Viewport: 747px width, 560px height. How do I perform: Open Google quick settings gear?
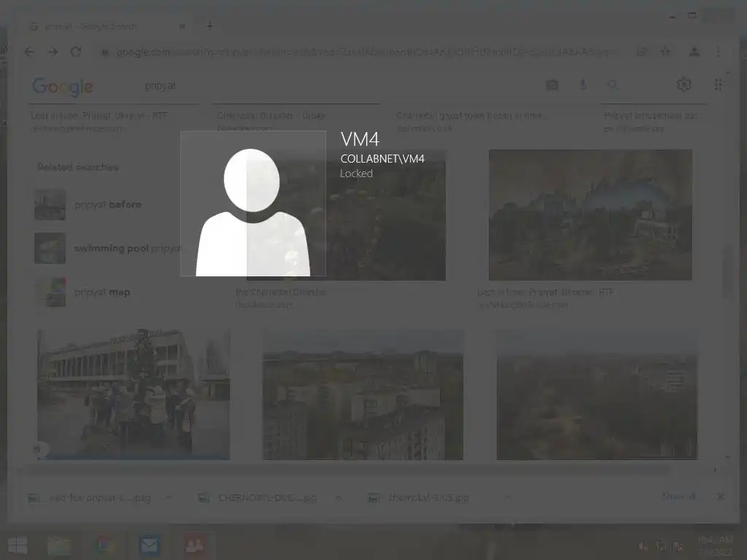(684, 85)
